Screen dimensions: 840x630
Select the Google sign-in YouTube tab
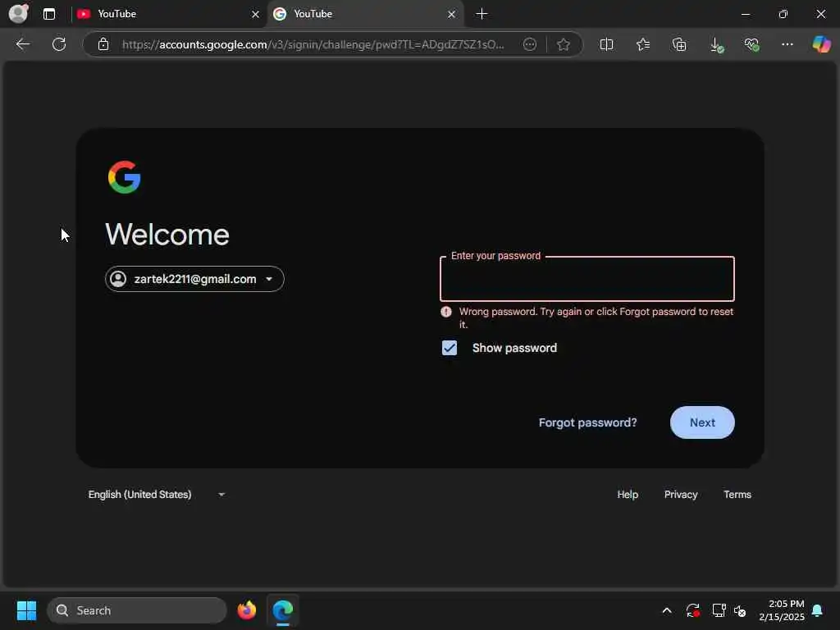pyautogui.click(x=366, y=14)
